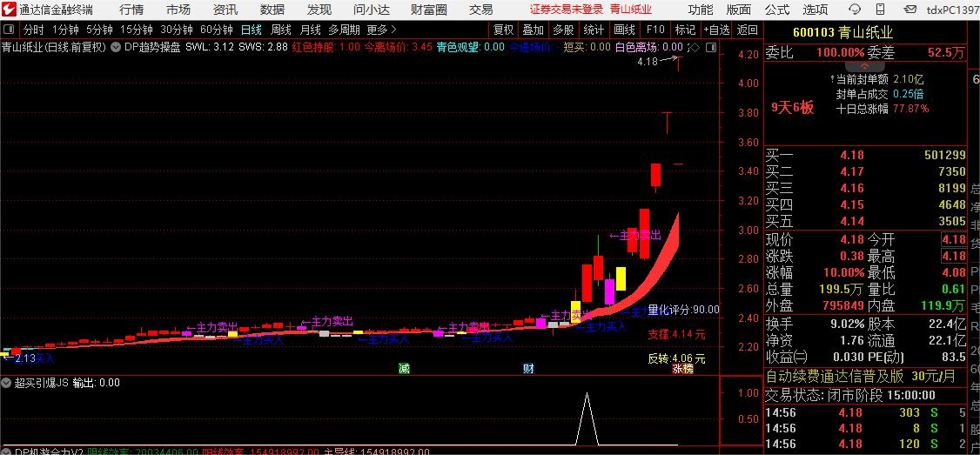980x455 pixels.
Task: Click the 涨榜 marker at chart bottom
Action: (x=682, y=369)
